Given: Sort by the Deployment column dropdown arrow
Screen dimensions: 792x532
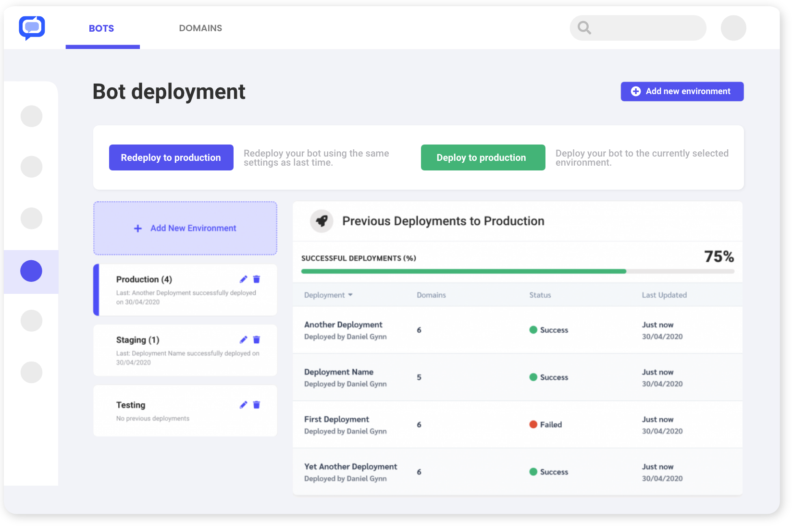Looking at the screenshot, I should (x=350, y=295).
